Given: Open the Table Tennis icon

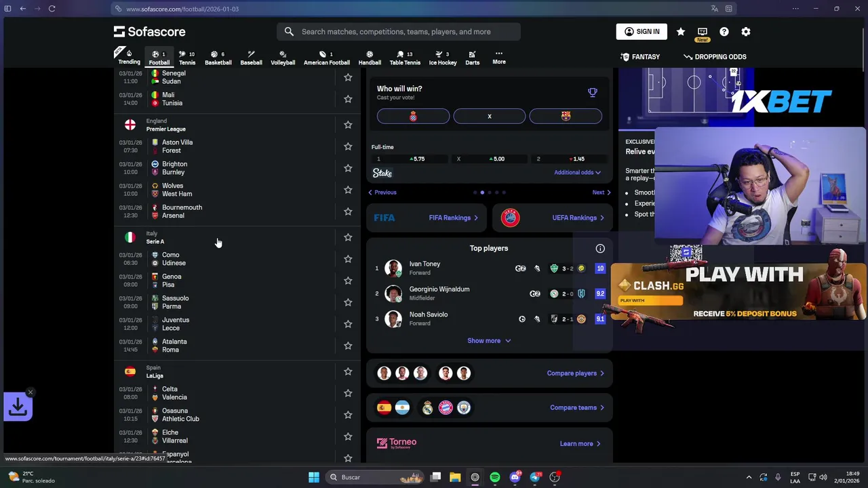Looking at the screenshot, I should [405, 58].
